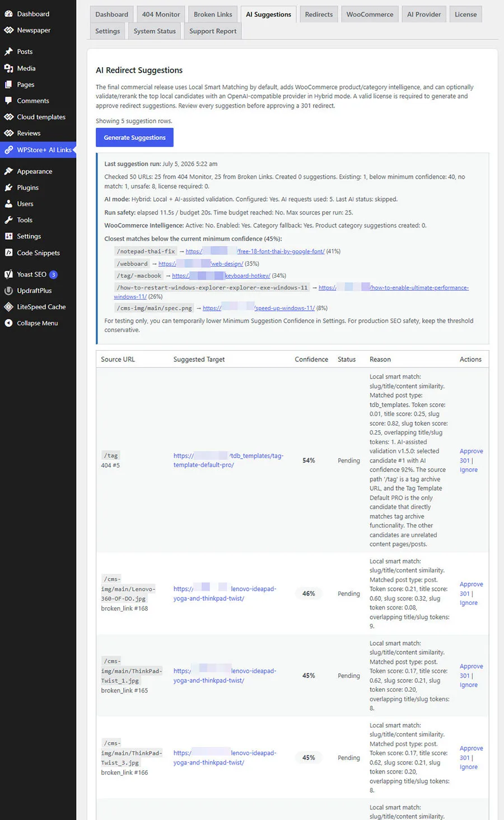The height and width of the screenshot is (820, 504).
Task: Click the Yoast SEO notification badge 3
Action: 53,274
